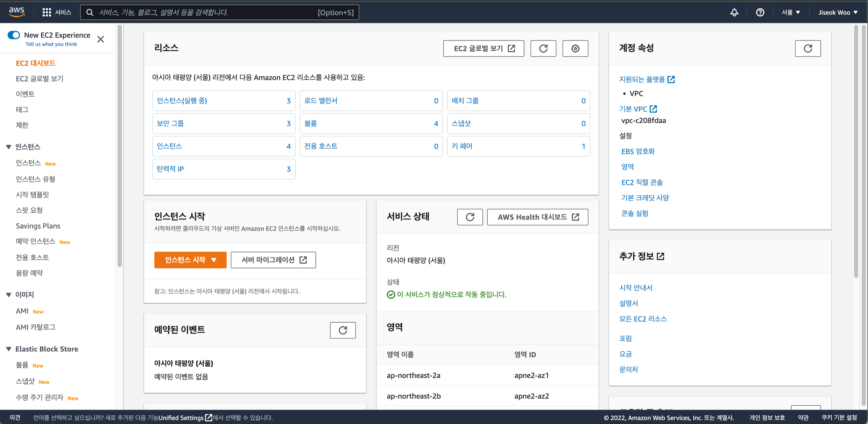Open resource settings gear icon
868x424 pixels.
click(575, 49)
